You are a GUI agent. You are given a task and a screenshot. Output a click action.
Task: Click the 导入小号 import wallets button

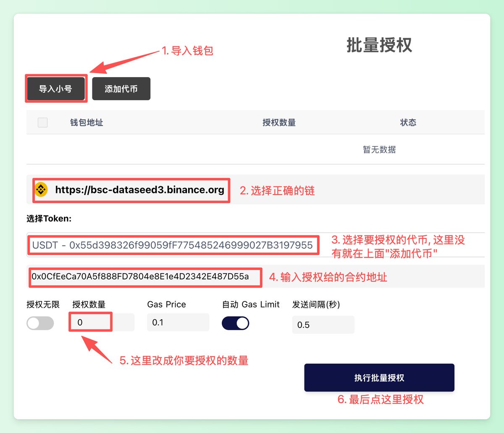click(56, 89)
